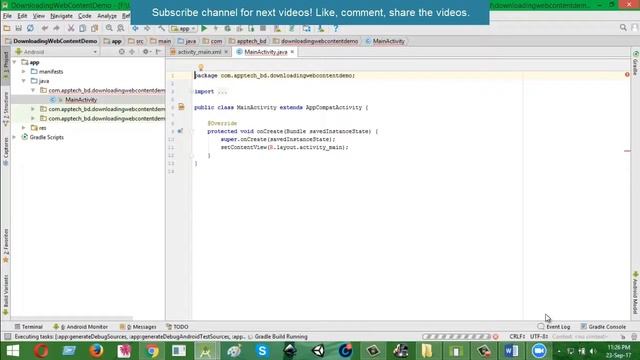
Task: Open the Code menu
Action: coord(84,16)
